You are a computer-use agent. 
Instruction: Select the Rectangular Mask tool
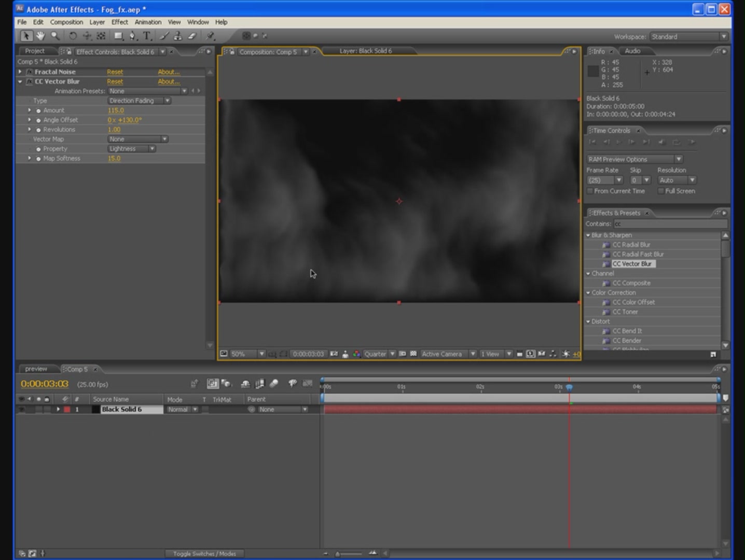click(119, 36)
